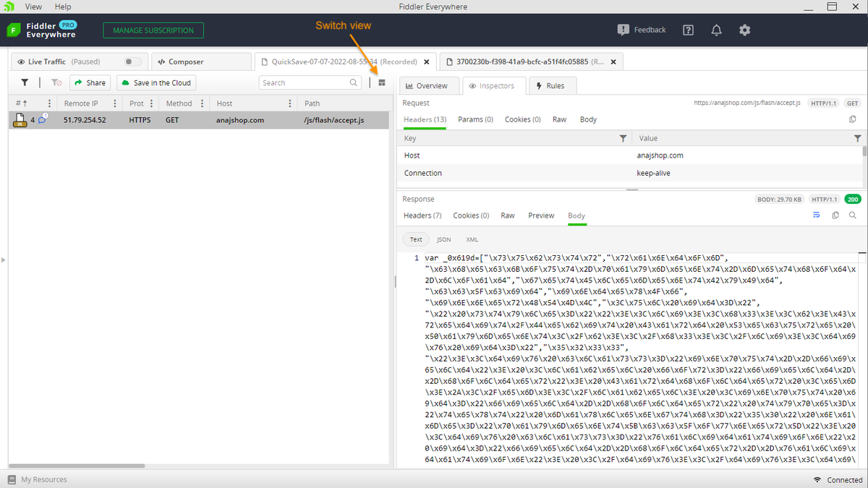This screenshot has width=868, height=488.
Task: Click the Connected status indicator
Action: [838, 479]
